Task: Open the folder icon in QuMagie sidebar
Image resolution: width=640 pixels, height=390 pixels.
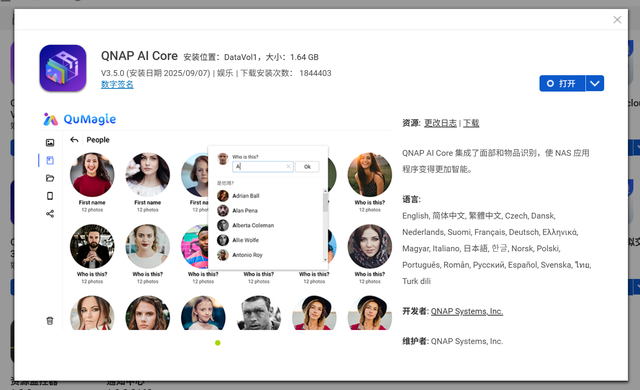Action: pos(50,178)
